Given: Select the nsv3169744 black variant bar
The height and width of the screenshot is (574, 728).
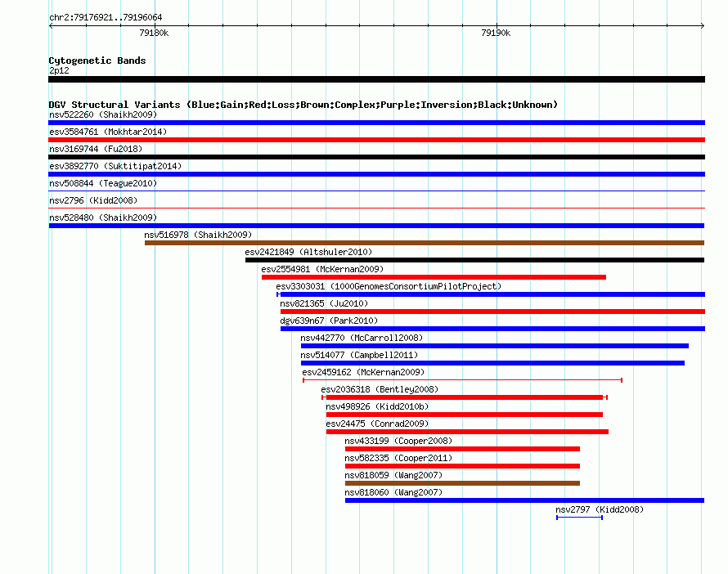Looking at the screenshot, I should click(x=376, y=157).
